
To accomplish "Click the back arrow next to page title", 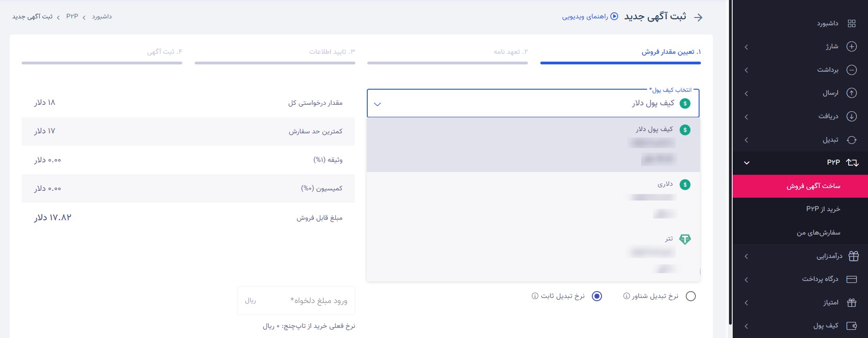I will click(x=698, y=17).
